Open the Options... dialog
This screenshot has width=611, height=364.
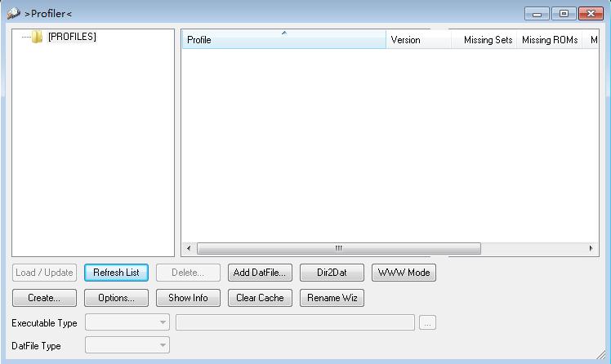116,298
